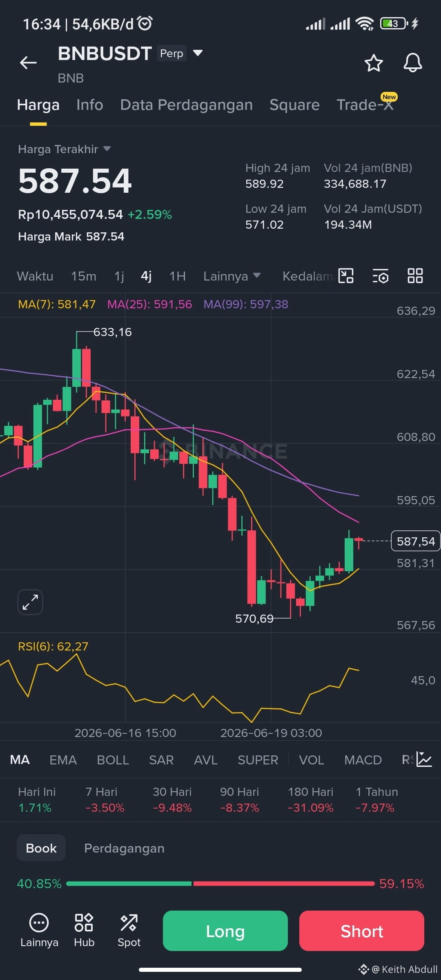Open price alert bell icon

coord(412,63)
